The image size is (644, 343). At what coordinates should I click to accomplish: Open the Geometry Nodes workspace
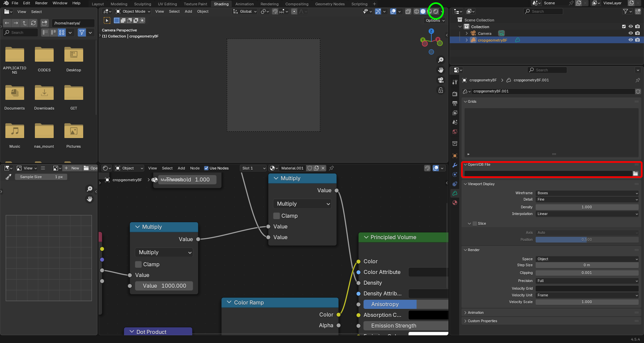(x=329, y=4)
